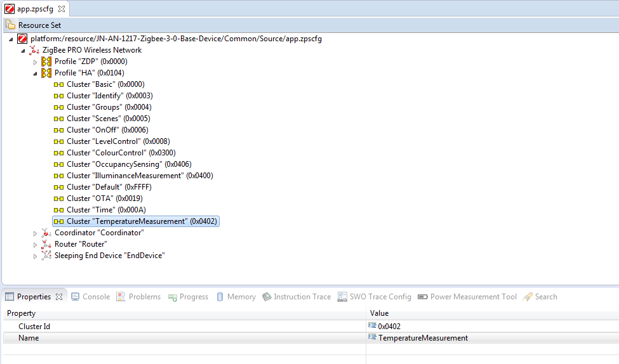Open the Power Measurement Tool tab
The height and width of the screenshot is (364, 619).
(467, 297)
